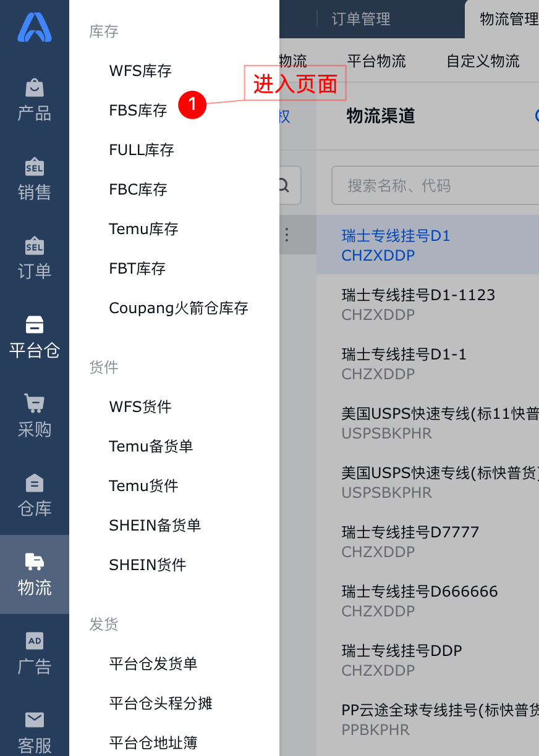Viewport: 539px width, 756px height.
Task: Switch to the 订单管理 tab
Action: 361,19
